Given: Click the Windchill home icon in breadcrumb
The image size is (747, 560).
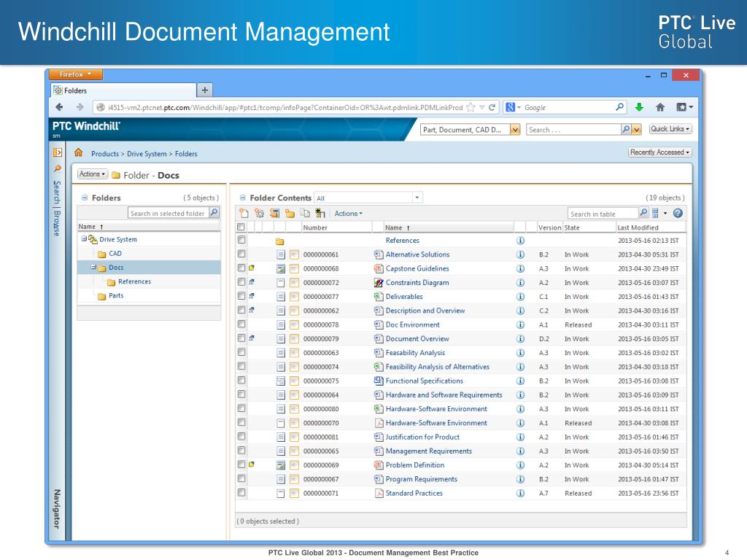Looking at the screenshot, I should click(79, 153).
